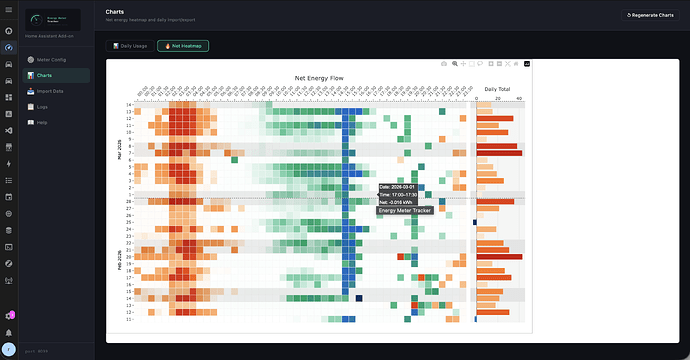The image size is (690, 360).
Task: Click the 'Daily Total' bar chart title
Action: pos(497,89)
